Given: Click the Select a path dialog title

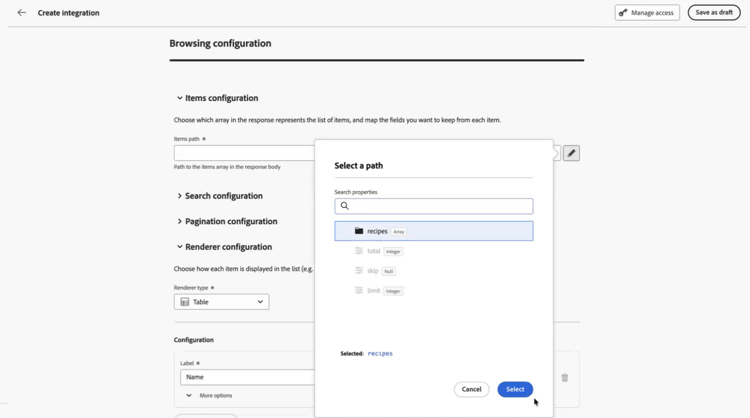Looking at the screenshot, I should pos(358,165).
